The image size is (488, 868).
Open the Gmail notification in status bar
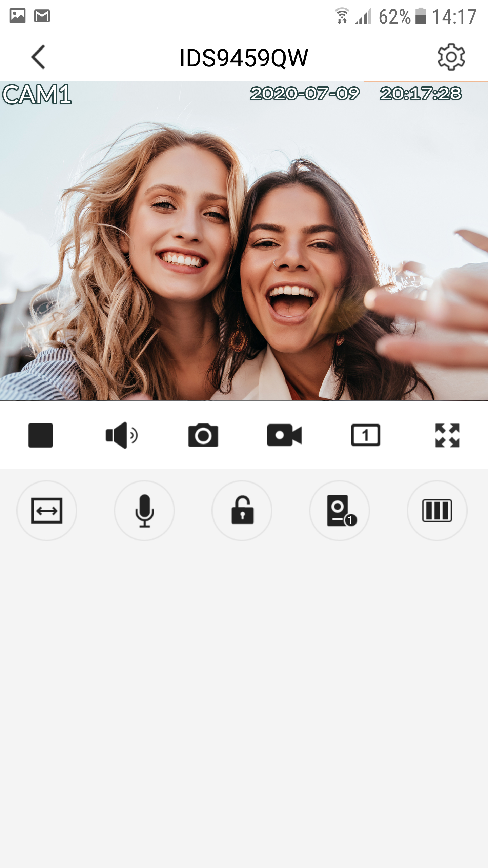[42, 16]
